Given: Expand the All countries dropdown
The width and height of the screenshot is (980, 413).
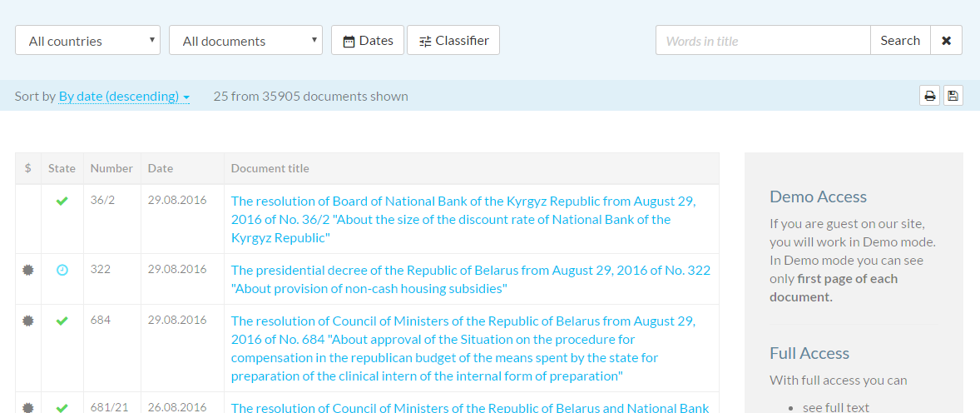Looking at the screenshot, I should tap(87, 40).
